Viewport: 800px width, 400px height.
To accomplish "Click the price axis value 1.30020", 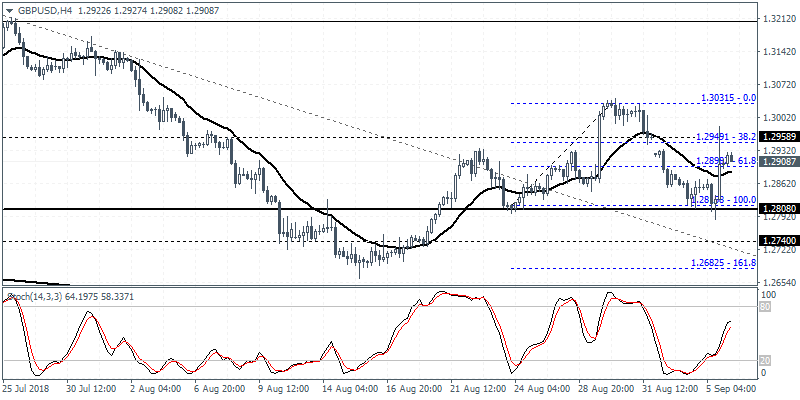I will [778, 117].
